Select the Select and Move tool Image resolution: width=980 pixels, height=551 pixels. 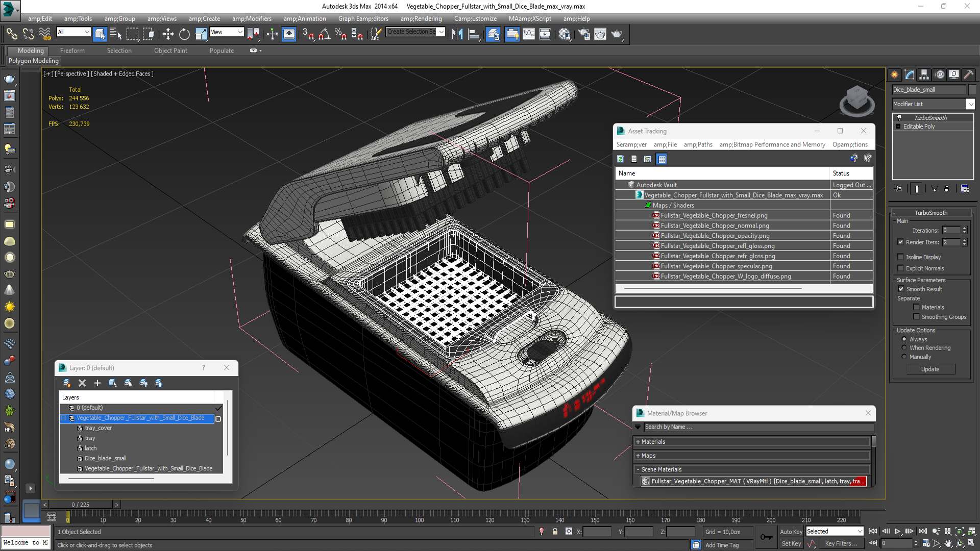click(168, 34)
